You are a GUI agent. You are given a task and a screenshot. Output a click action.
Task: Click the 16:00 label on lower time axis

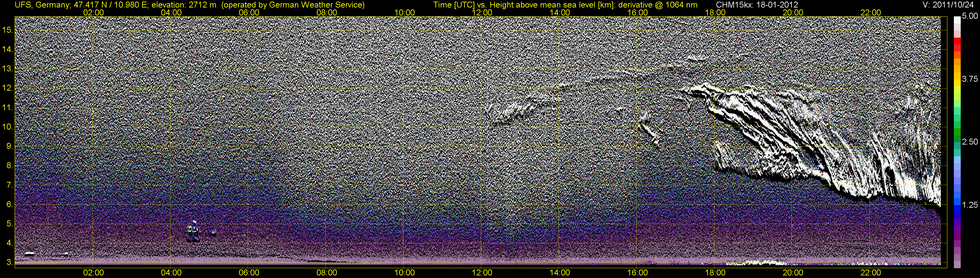(x=638, y=273)
